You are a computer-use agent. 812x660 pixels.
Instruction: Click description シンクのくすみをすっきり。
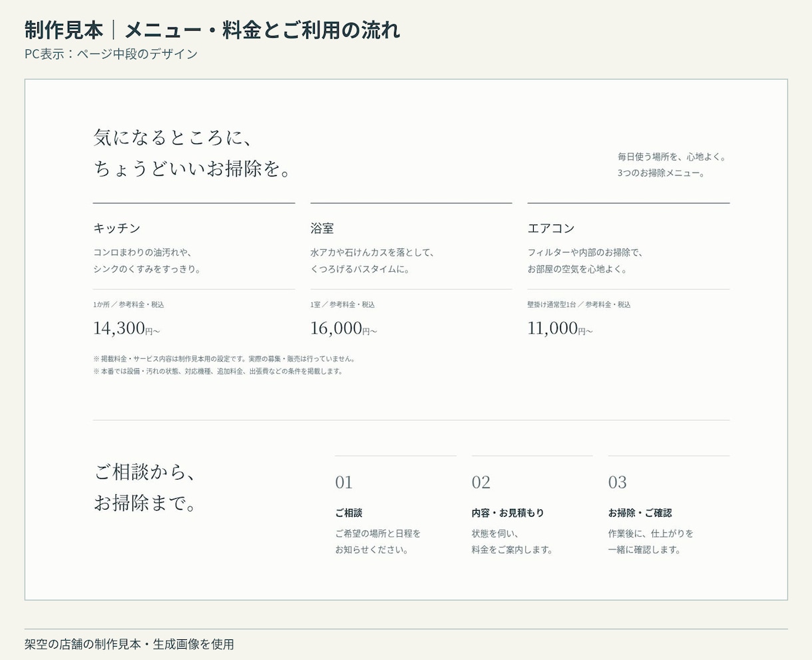[x=147, y=270]
